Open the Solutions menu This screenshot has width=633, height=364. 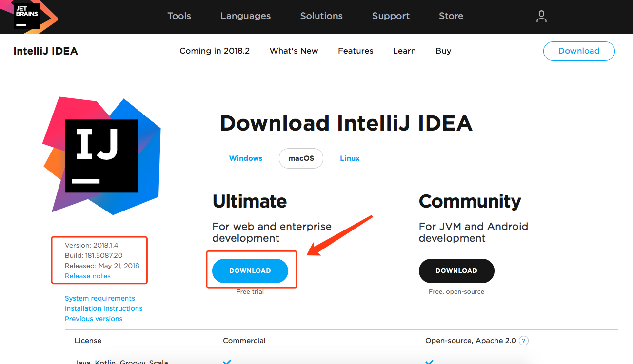pyautogui.click(x=321, y=16)
